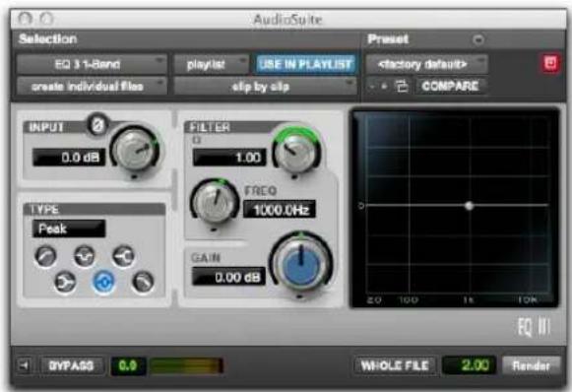Image resolution: width=572 pixels, height=392 pixels.
Task: Click the WHOLE FILE button
Action: [x=395, y=365]
